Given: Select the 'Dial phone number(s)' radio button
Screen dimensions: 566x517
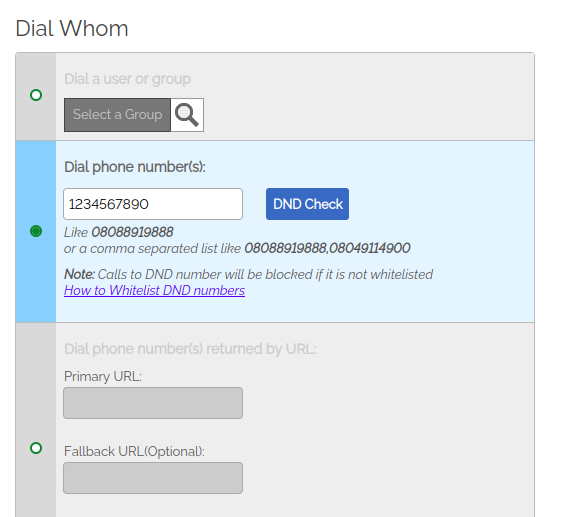Looking at the screenshot, I should 36,231.
